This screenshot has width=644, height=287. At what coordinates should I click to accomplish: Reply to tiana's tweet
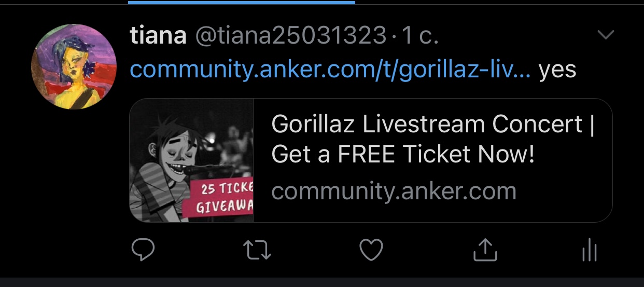143,251
